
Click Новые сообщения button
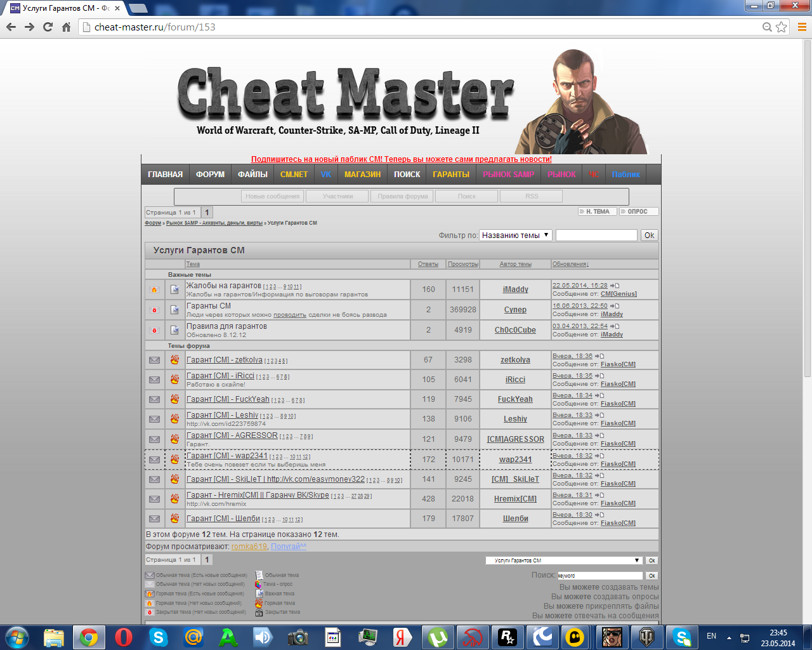(x=272, y=196)
